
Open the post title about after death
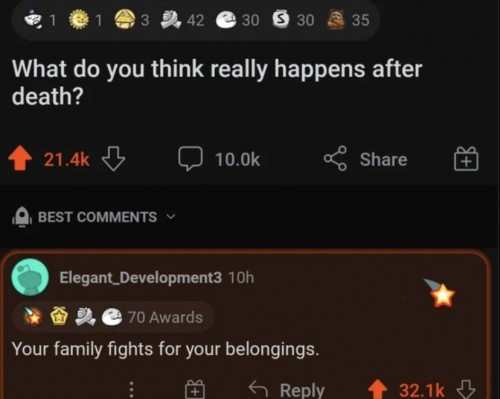coord(217,82)
